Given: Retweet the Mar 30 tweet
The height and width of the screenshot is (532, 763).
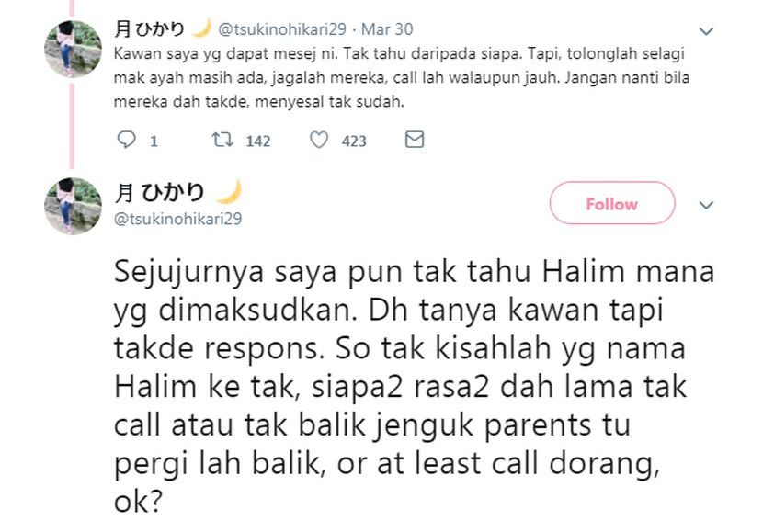Looking at the screenshot, I should 222,140.
